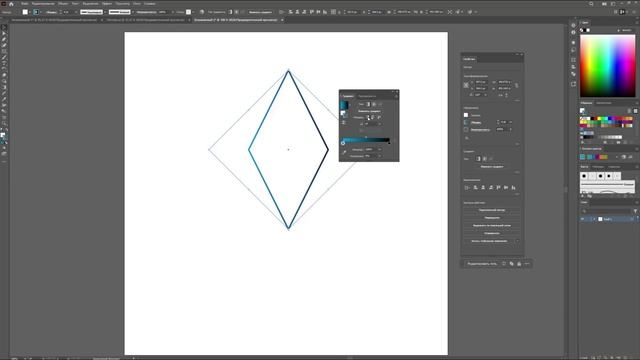Click the «Выровнять по пиксельной сетке» button

point(492,226)
